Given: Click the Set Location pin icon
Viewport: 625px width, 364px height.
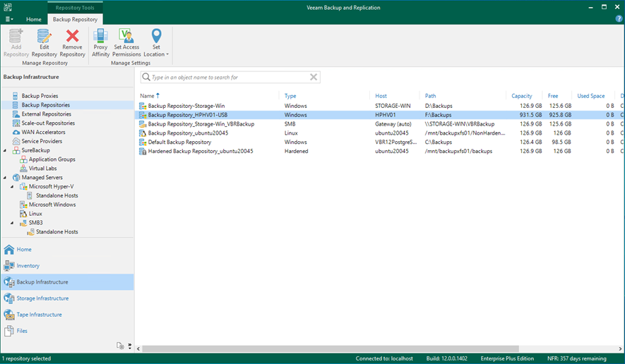Looking at the screenshot, I should coord(156,36).
